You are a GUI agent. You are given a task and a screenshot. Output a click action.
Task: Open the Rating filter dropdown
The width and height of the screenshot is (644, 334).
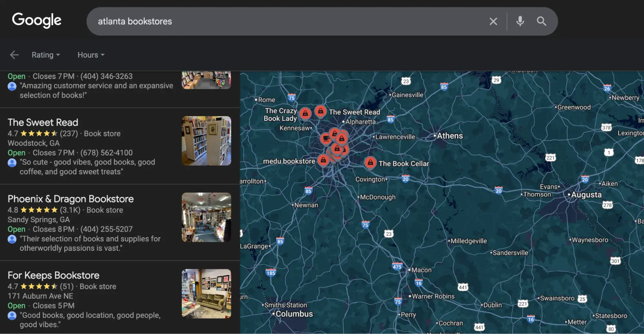click(x=45, y=54)
